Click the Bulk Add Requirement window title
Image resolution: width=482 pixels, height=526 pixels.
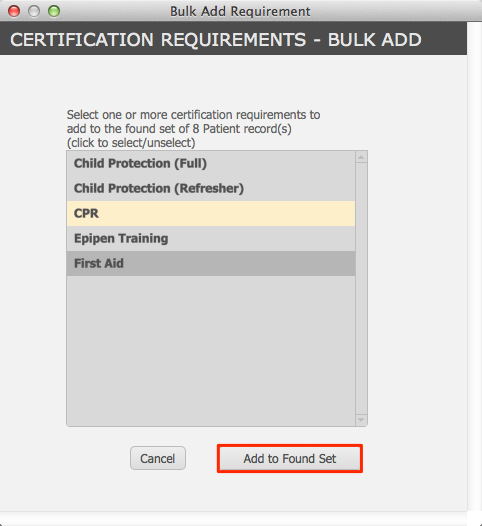click(x=240, y=11)
